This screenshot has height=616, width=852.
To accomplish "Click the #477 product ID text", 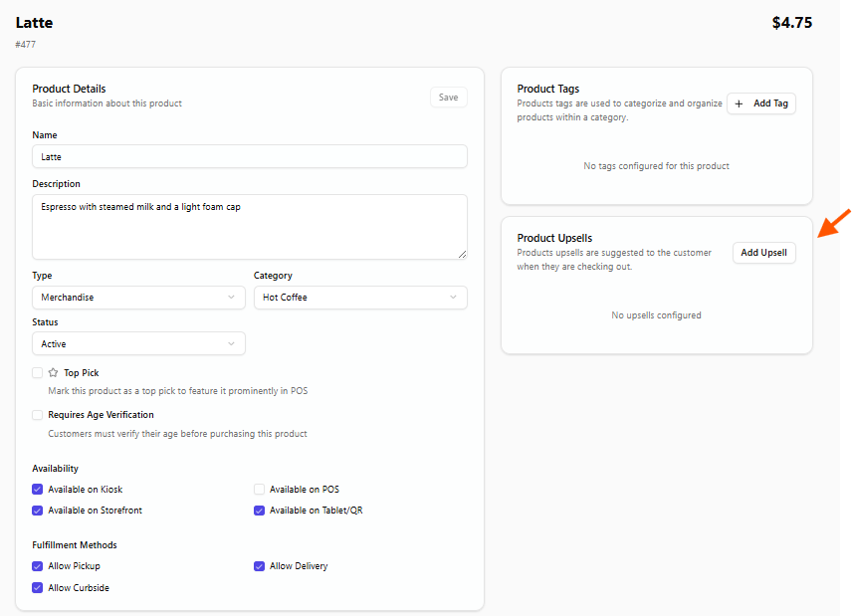I will click(26, 45).
